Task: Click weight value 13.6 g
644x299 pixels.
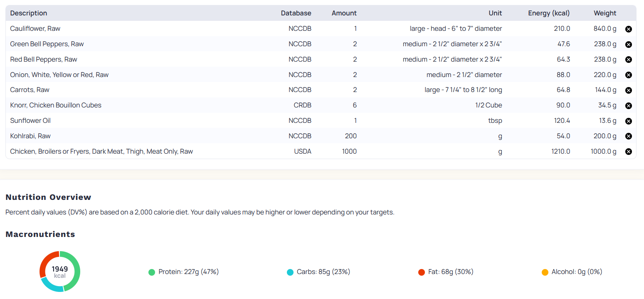Action: (x=607, y=121)
